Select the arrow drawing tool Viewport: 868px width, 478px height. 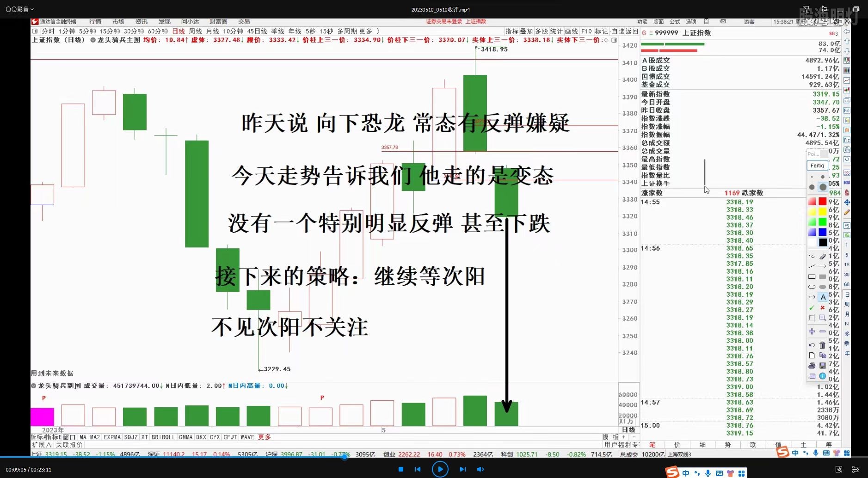823,266
